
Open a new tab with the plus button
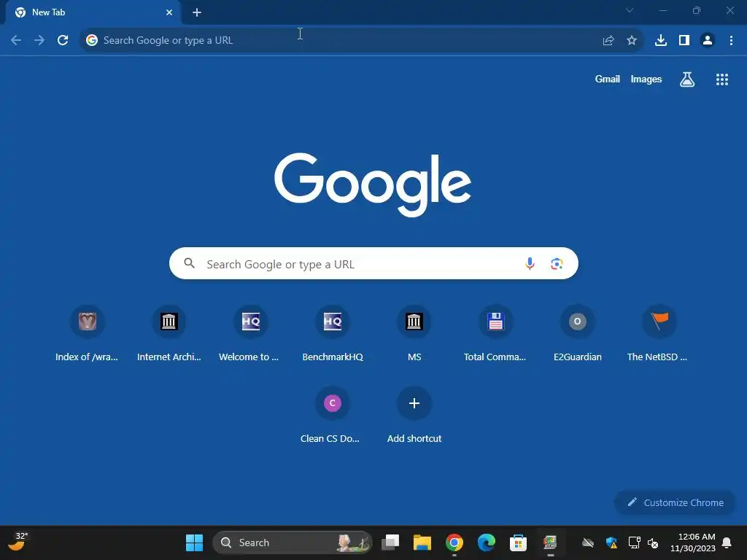197,12
